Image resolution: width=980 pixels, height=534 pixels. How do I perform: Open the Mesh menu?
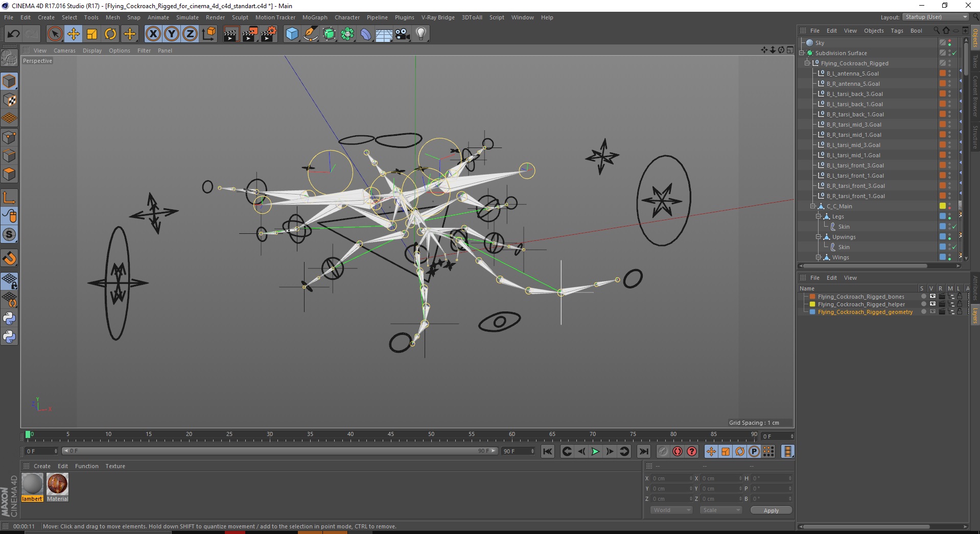tap(113, 17)
